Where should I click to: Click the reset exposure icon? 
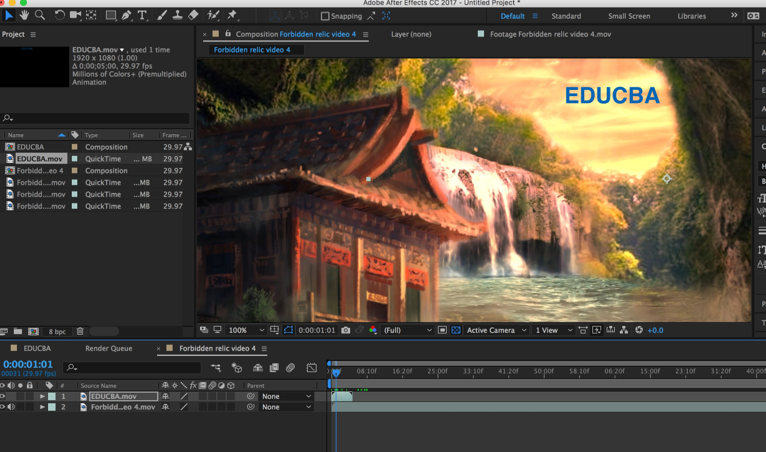(x=638, y=330)
